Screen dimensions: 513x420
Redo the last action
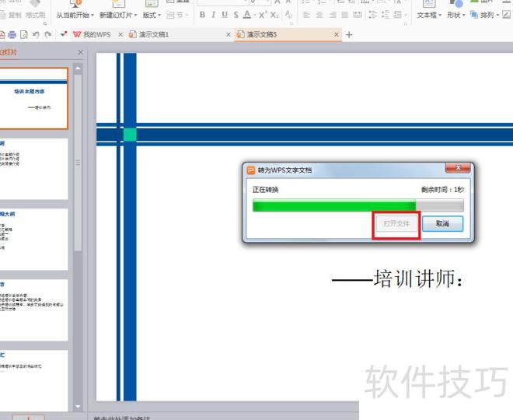48,34
